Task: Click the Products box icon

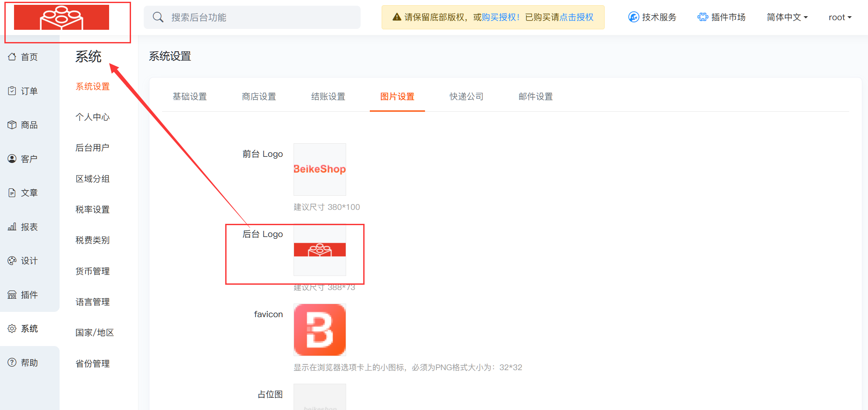Action: click(12, 125)
